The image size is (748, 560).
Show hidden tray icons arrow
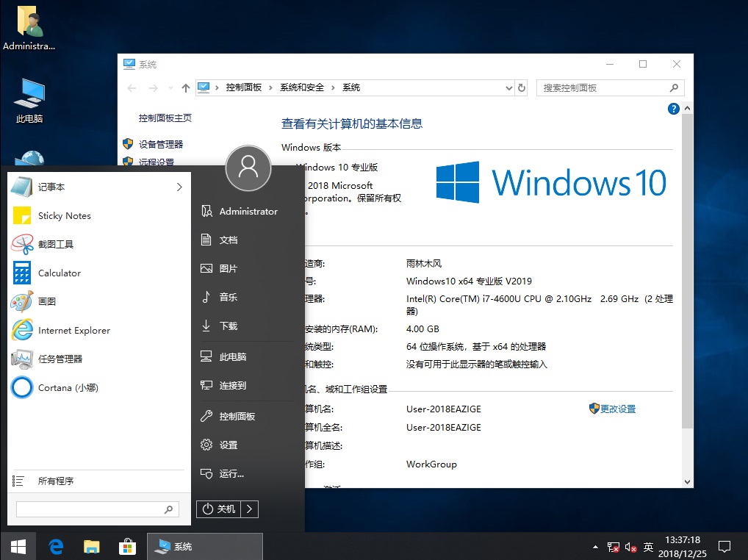tap(595, 547)
